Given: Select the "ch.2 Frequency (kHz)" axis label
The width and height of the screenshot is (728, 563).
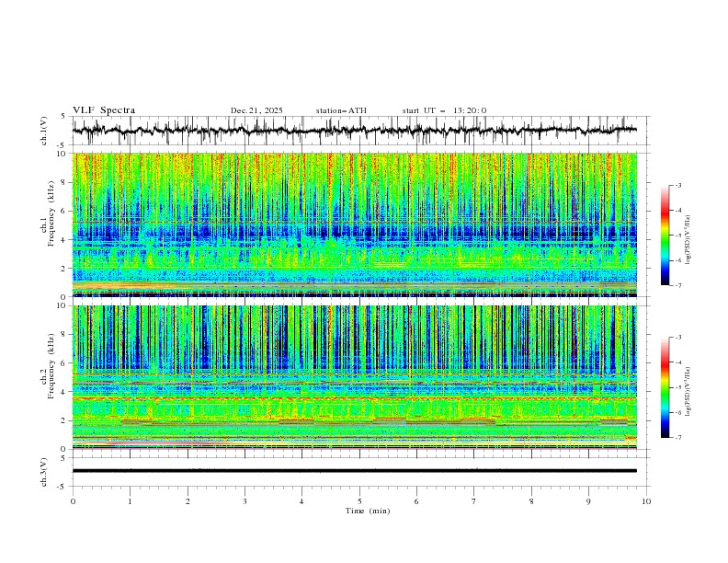Looking at the screenshot, I should pyautogui.click(x=48, y=365).
